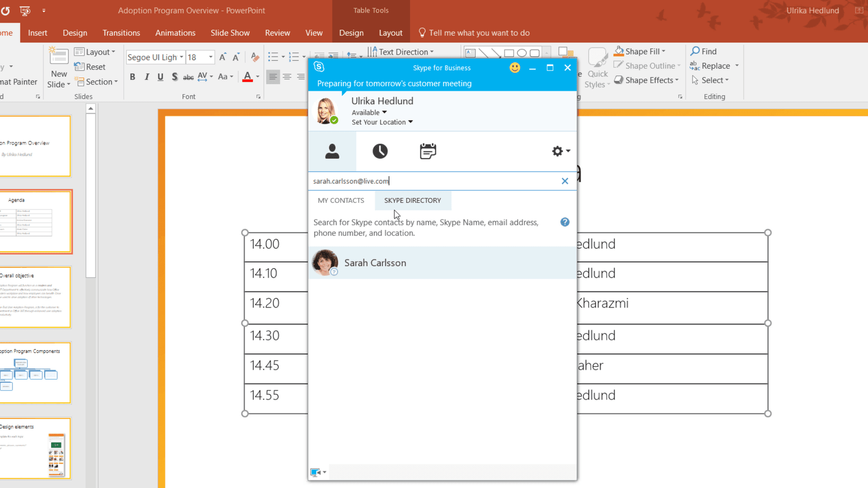Screen dimensions: 868x488
Task: Click the Reset slide button
Action: pos(91,67)
